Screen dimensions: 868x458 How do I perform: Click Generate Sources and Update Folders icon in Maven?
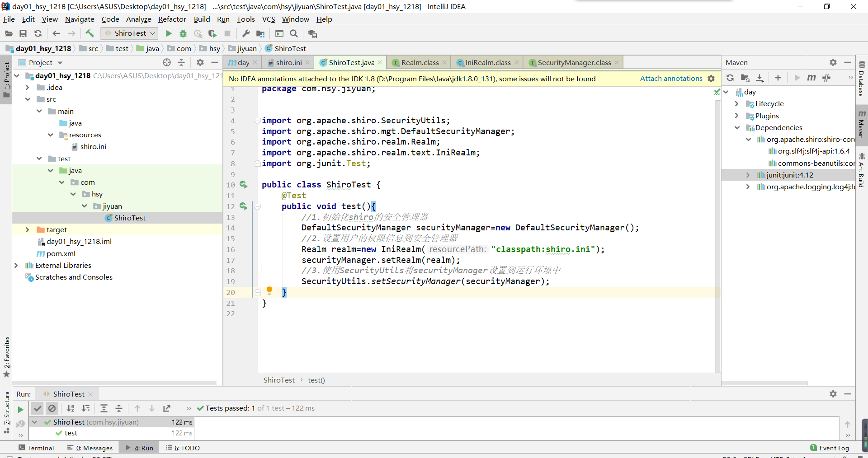745,78
